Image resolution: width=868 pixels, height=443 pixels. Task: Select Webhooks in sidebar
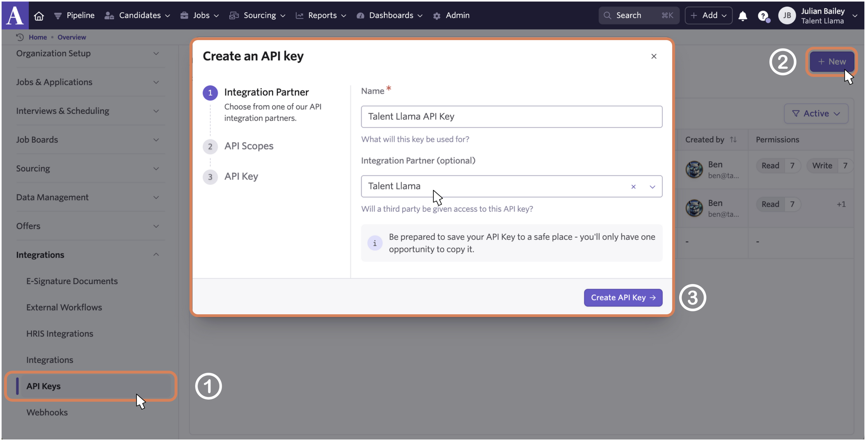(47, 412)
